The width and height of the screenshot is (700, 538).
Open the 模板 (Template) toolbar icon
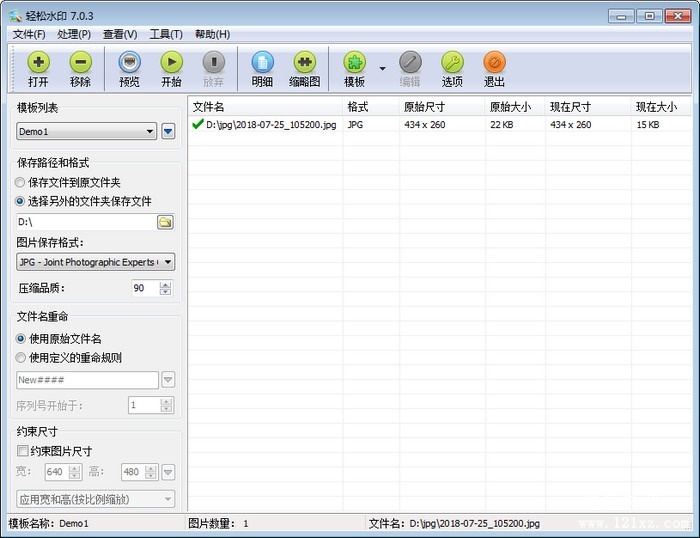click(x=354, y=69)
